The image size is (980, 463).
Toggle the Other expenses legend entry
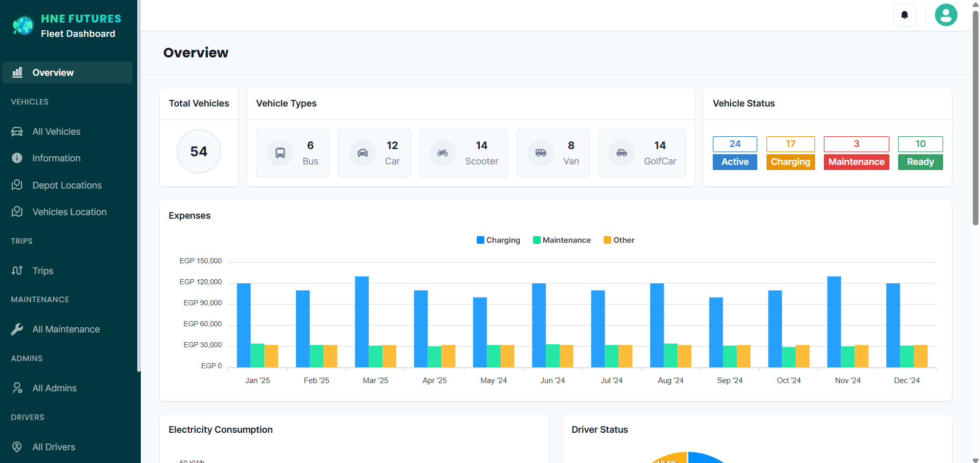click(x=619, y=240)
